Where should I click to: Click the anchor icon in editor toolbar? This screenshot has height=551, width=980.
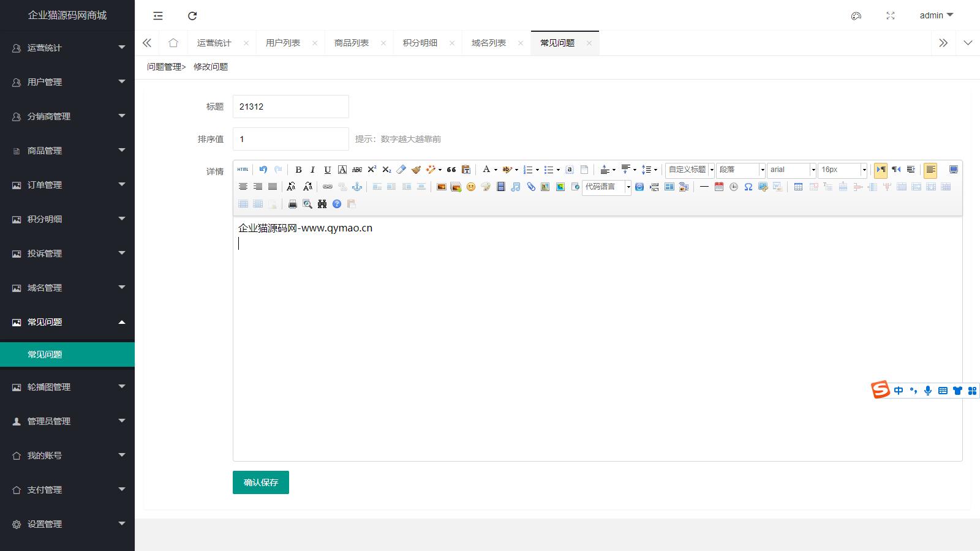click(357, 187)
